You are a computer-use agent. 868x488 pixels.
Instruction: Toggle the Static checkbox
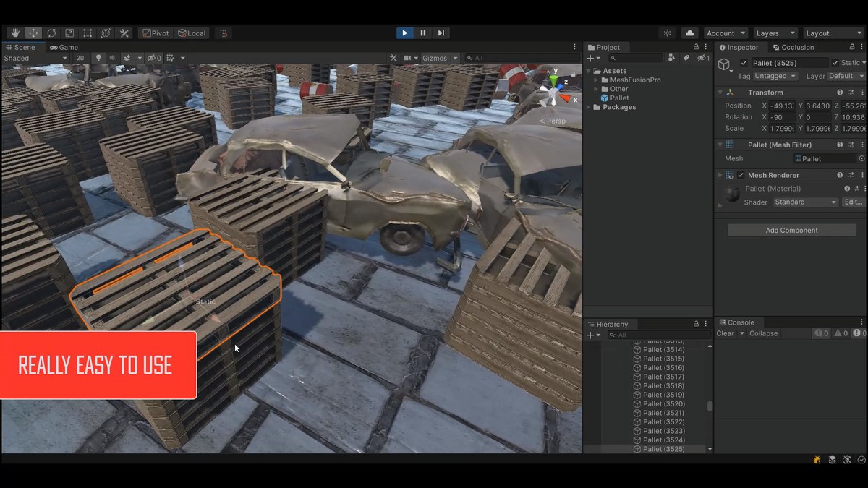(835, 63)
